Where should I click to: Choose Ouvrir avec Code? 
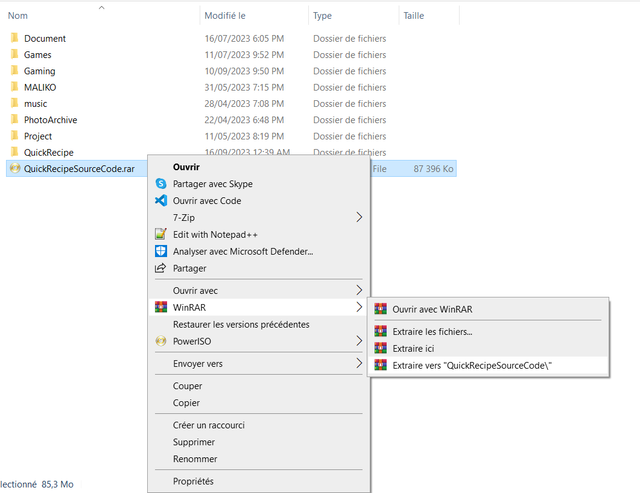(207, 200)
